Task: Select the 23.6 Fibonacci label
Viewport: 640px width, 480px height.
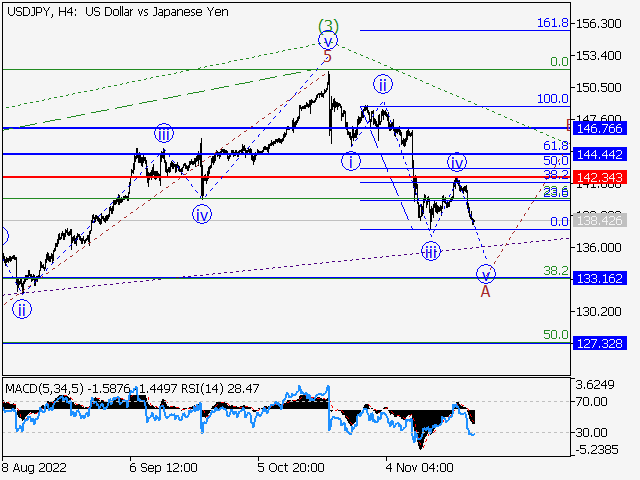Action: pos(556,191)
